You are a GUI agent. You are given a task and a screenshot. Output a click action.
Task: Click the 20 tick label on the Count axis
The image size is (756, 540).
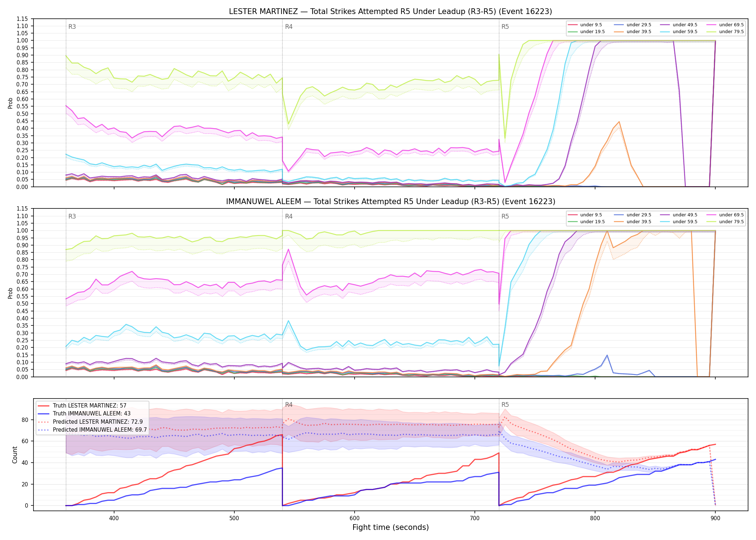point(25,484)
